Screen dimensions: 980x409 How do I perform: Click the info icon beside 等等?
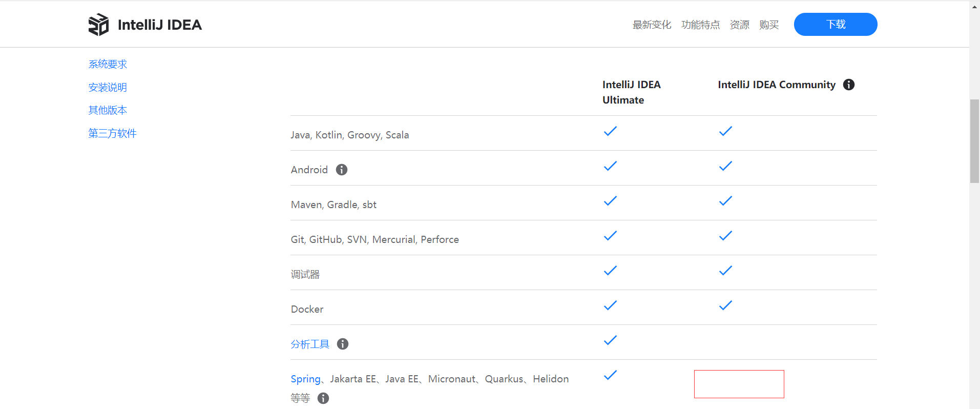(x=323, y=398)
